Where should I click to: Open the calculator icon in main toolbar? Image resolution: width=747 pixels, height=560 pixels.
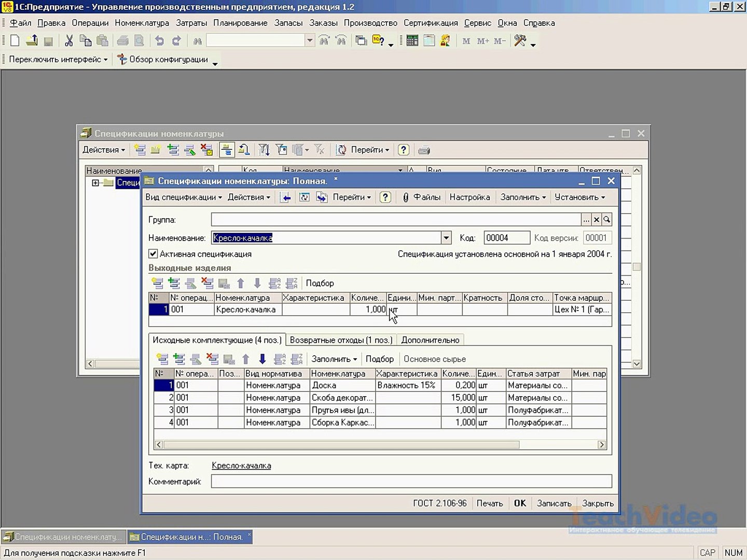412,40
